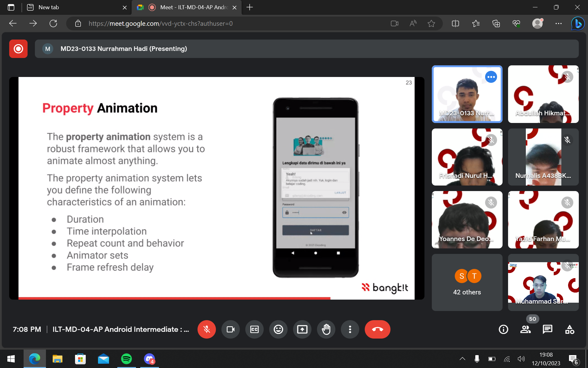Open the Activities panel icon
This screenshot has width=588, height=368.
[x=569, y=329]
